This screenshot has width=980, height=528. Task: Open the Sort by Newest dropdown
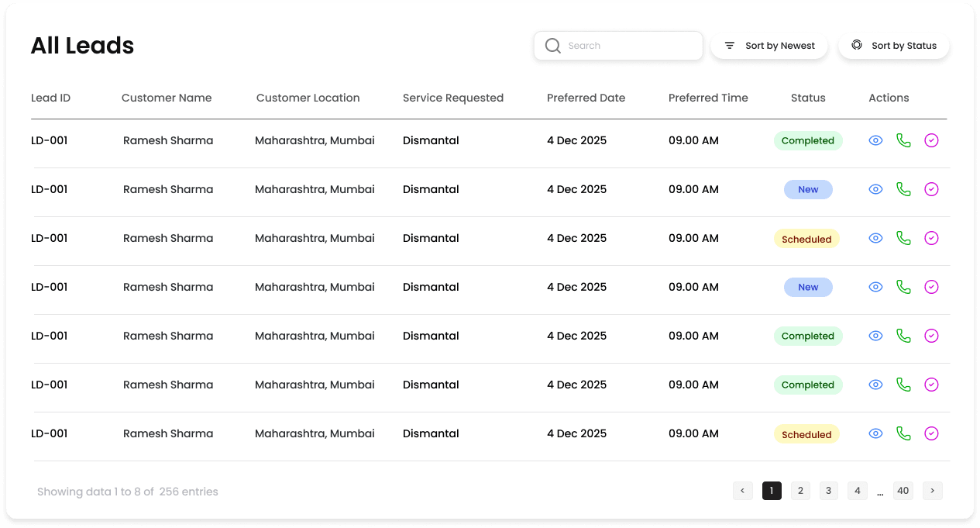click(769, 46)
